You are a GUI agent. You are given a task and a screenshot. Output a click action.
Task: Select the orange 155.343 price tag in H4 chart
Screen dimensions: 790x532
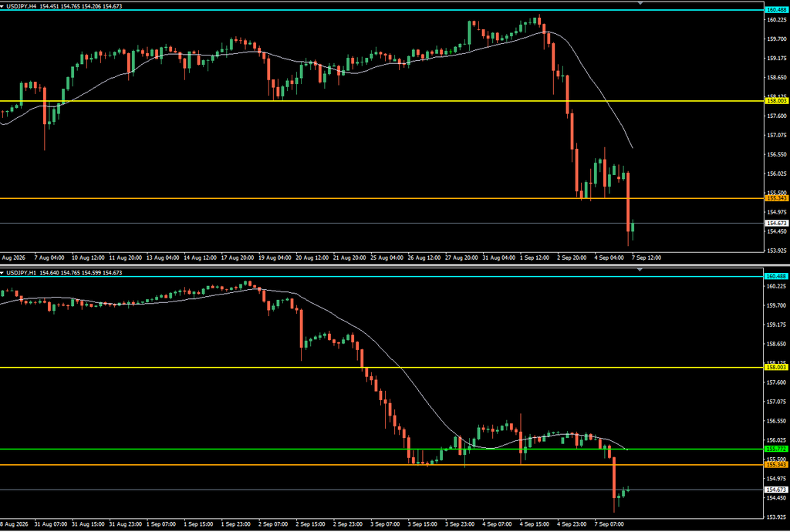pyautogui.click(x=776, y=198)
